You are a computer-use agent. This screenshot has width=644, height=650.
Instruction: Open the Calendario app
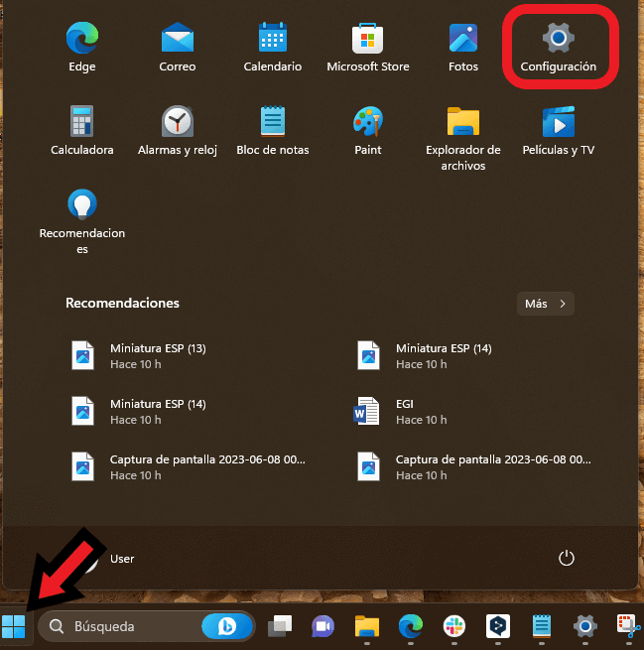coord(272,48)
